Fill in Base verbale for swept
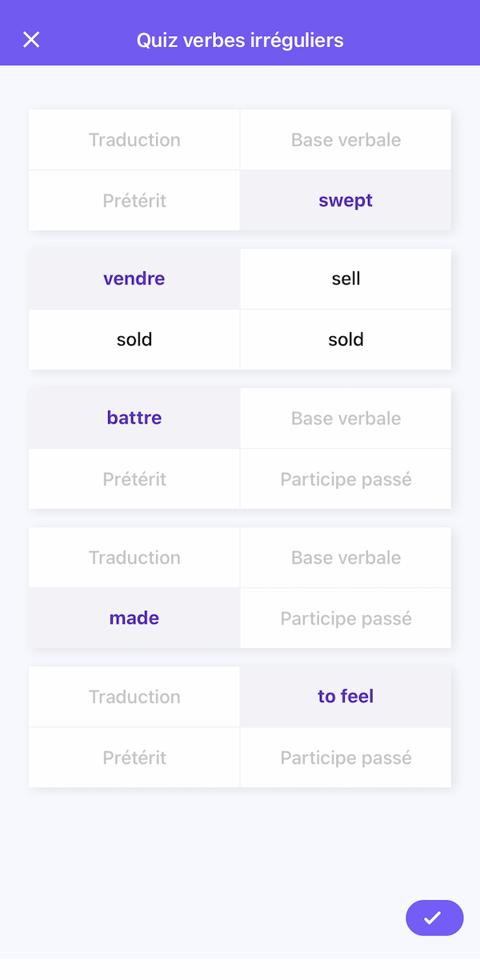The height and width of the screenshot is (980, 480). (x=346, y=140)
